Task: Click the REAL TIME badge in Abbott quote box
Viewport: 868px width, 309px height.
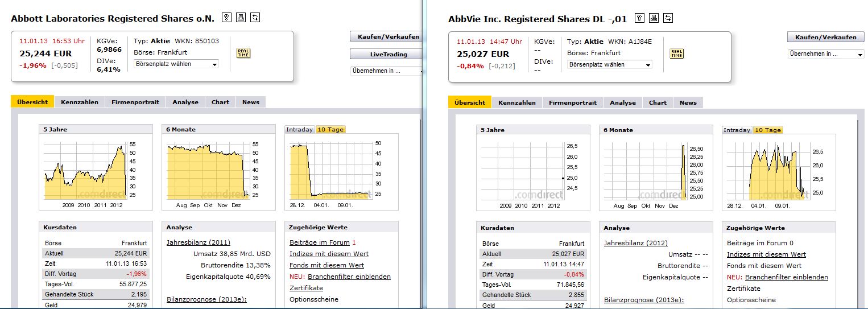Action: click(x=243, y=53)
